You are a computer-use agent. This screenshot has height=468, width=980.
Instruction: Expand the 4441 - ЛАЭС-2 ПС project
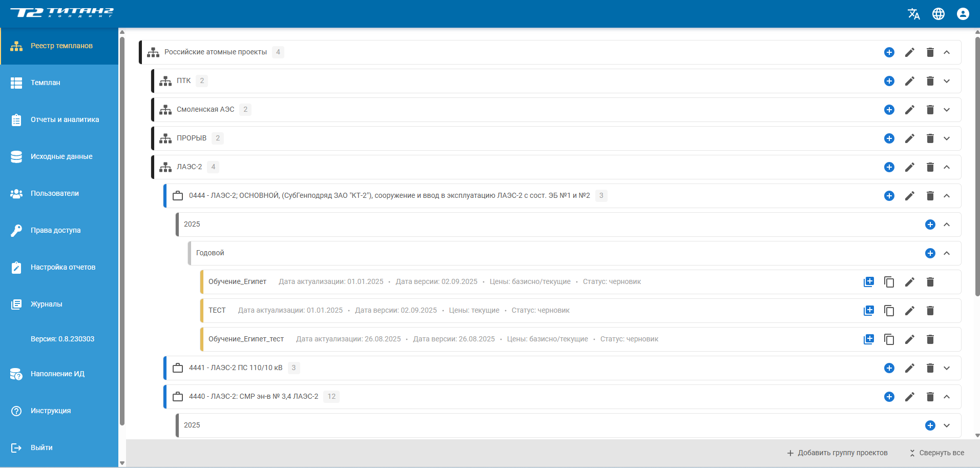click(x=946, y=368)
